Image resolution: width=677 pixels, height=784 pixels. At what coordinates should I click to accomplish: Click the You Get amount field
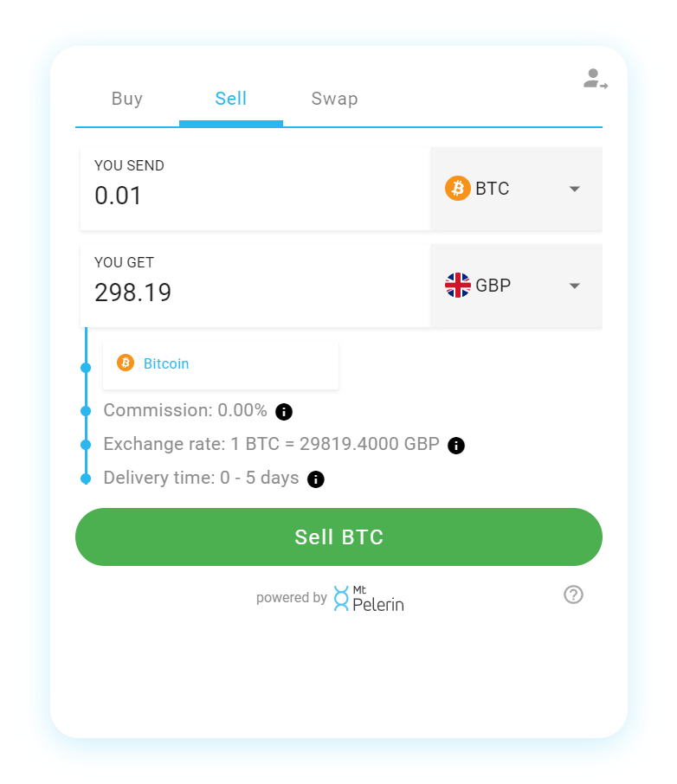[255, 286]
